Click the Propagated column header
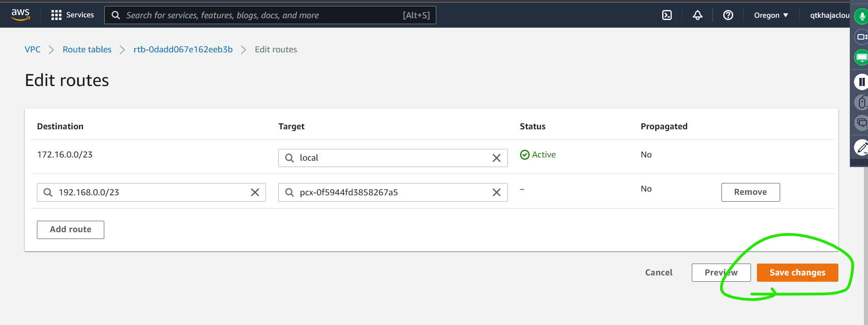Viewport: 868px width, 325px height. point(664,127)
